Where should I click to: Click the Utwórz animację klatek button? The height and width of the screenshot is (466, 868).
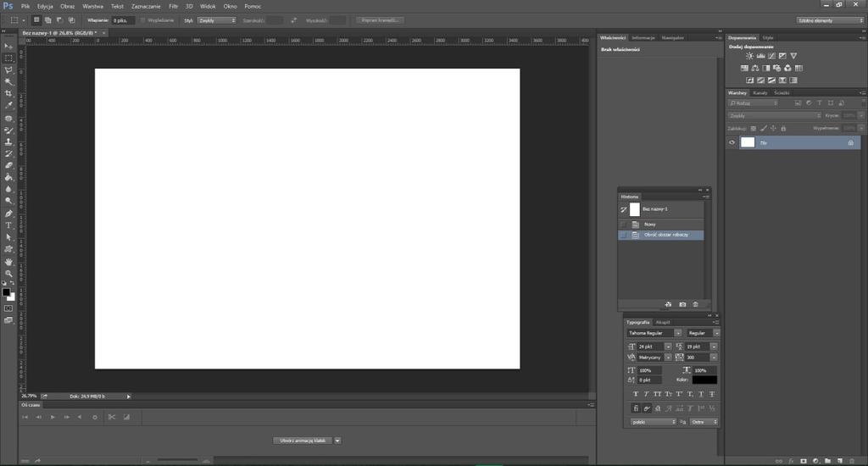pos(303,441)
